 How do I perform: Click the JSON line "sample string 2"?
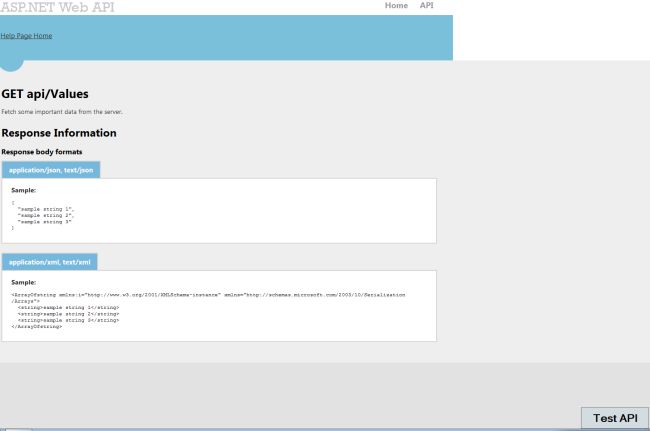[46, 216]
